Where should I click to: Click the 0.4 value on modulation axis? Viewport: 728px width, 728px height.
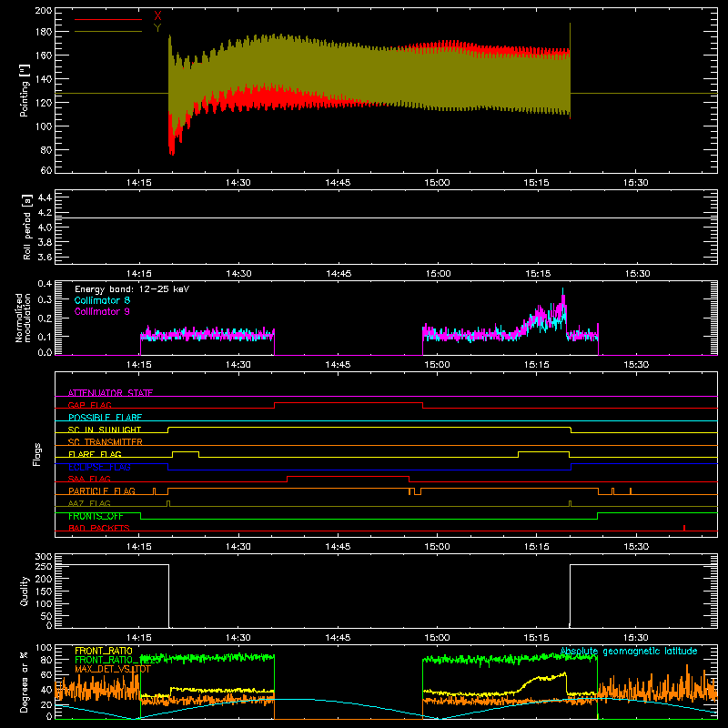click(x=45, y=284)
